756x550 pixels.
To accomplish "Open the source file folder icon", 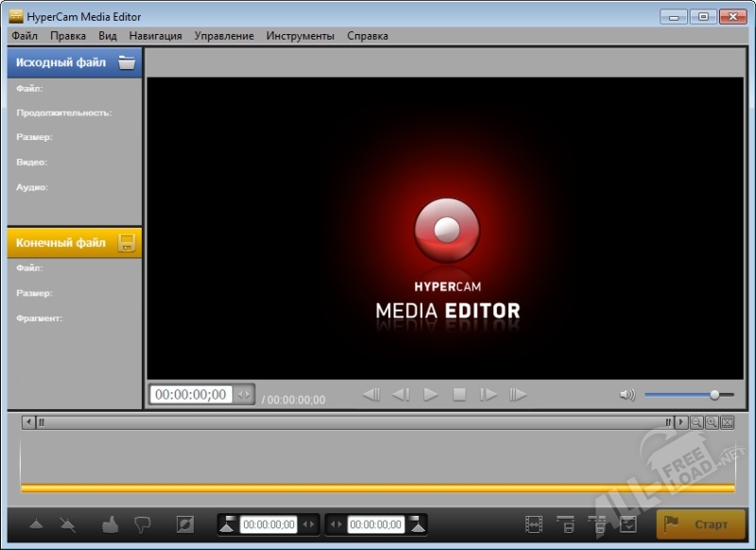I will [127, 63].
